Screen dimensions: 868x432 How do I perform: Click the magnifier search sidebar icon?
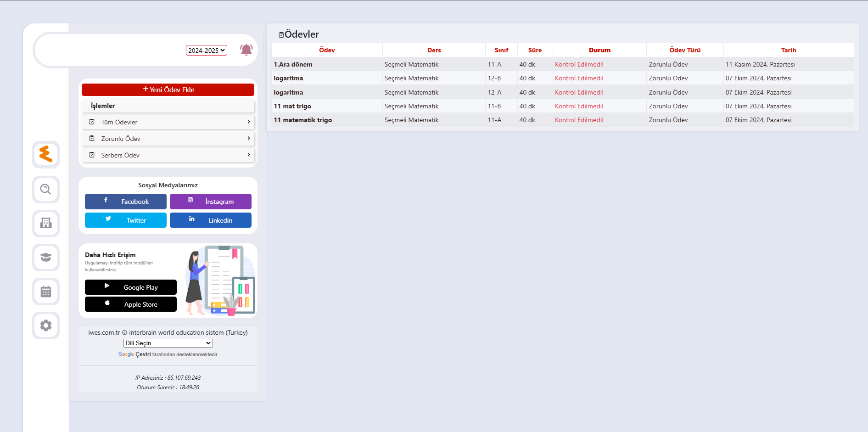(x=46, y=189)
